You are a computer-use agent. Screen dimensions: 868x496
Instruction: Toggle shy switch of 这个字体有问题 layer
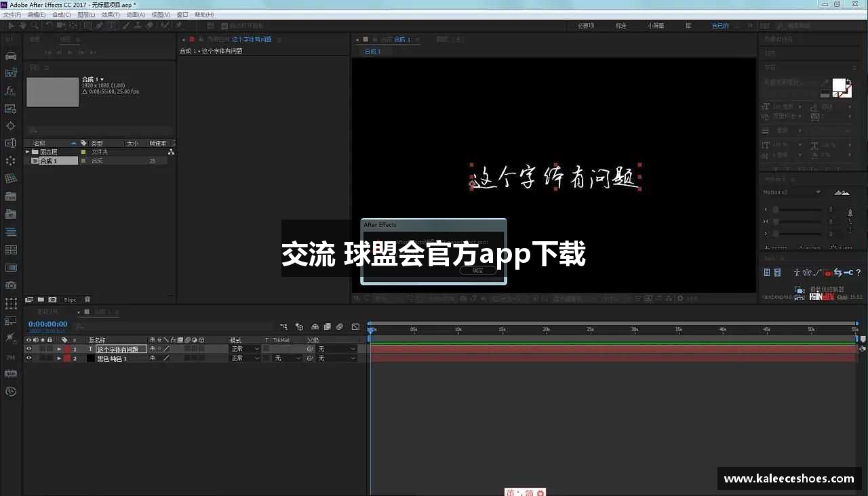[x=153, y=349]
